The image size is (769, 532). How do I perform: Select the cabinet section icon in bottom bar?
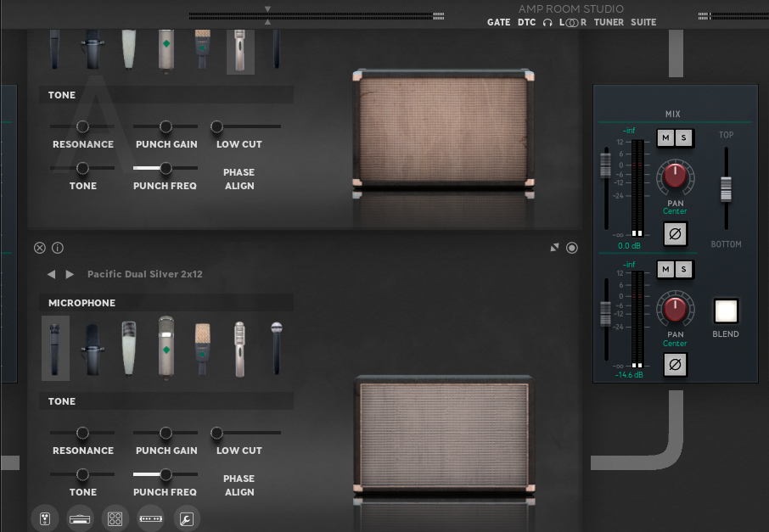[x=115, y=518]
